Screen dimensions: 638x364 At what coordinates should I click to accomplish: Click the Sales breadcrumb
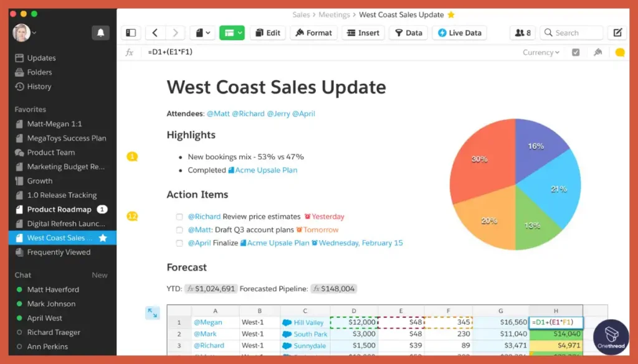pos(301,15)
